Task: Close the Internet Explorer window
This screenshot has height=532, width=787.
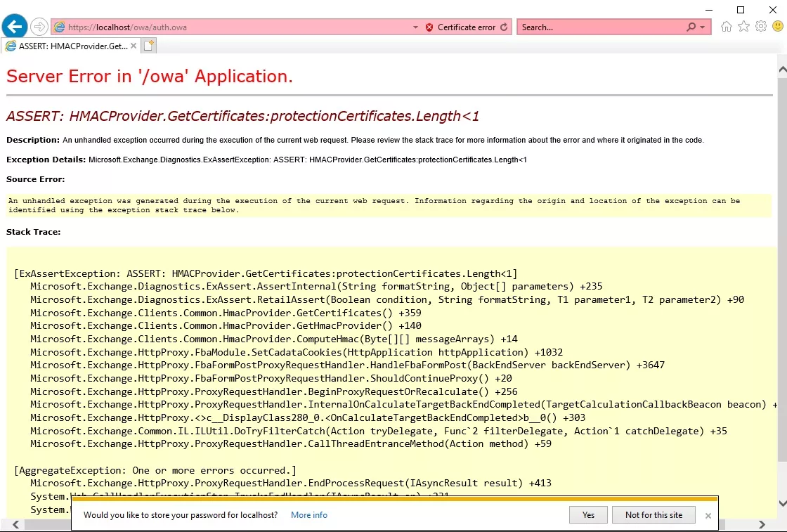Action: 773,10
